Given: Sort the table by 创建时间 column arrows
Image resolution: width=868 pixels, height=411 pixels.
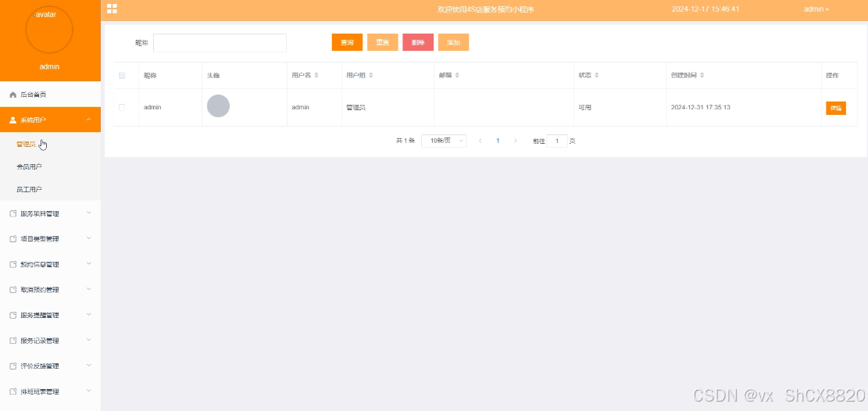Looking at the screenshot, I should [702, 75].
